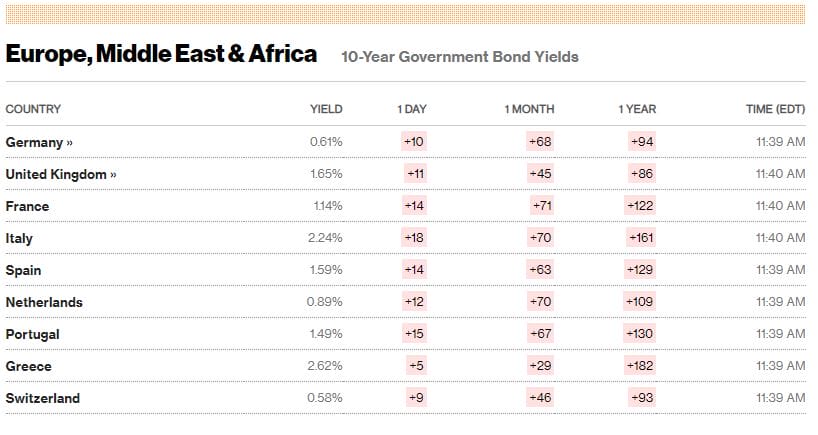Click the chevron arrows beside United Kingdom
Screen dimensions: 818x435
(113, 175)
